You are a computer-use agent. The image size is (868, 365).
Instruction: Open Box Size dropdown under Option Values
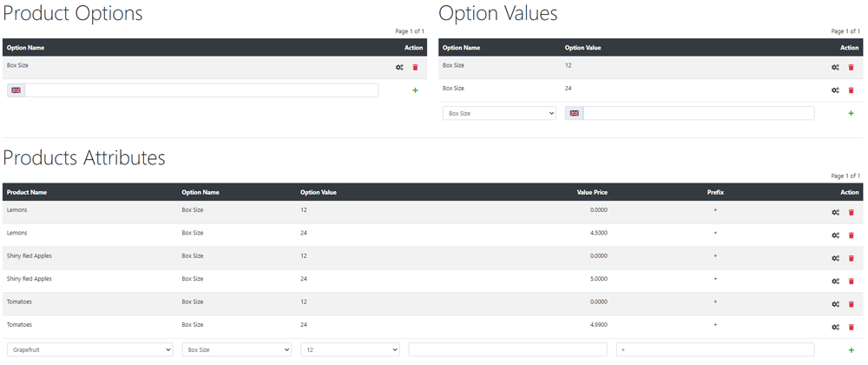click(499, 114)
